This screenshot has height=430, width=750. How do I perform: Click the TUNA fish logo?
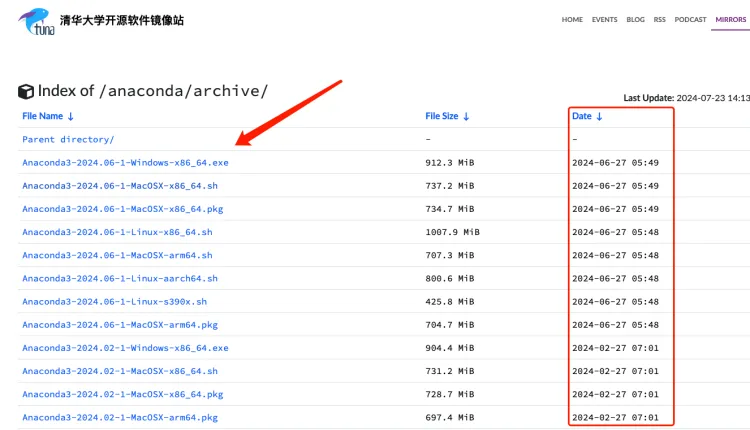click(x=36, y=22)
